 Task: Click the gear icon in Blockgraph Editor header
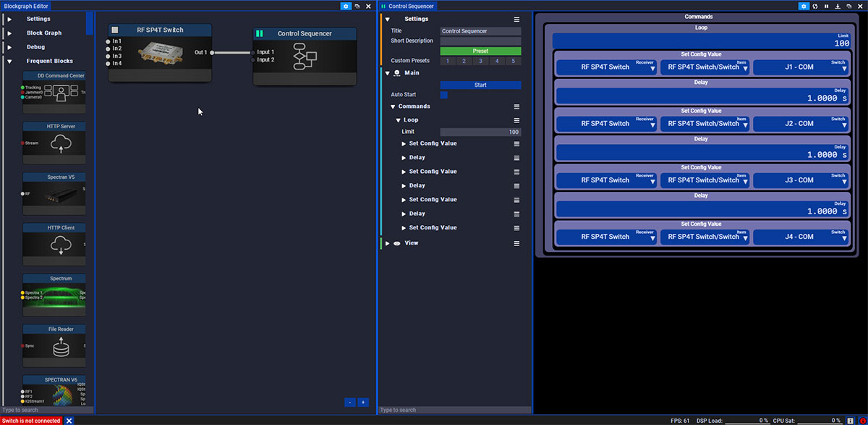[x=346, y=6]
